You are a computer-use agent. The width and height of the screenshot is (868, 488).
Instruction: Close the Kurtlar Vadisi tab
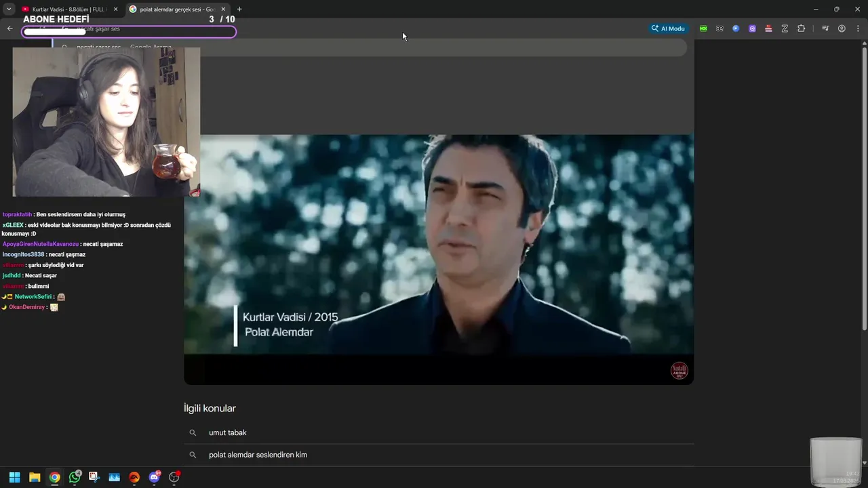(x=115, y=9)
